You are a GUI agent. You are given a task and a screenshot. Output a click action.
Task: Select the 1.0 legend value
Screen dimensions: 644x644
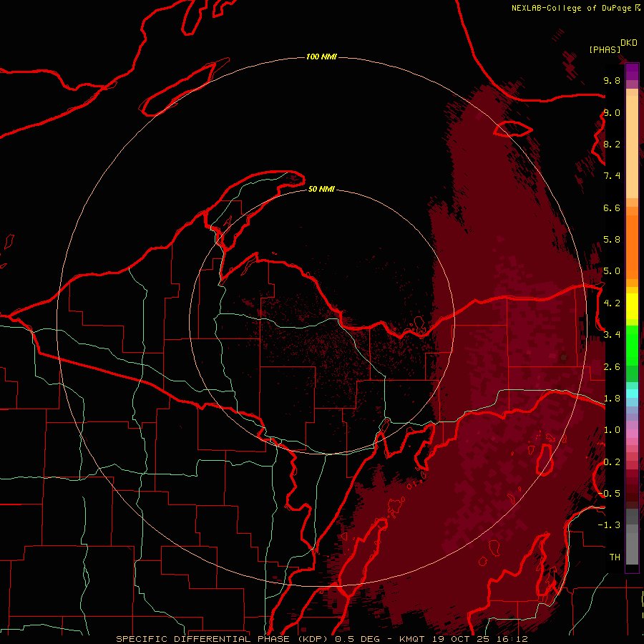tap(612, 430)
